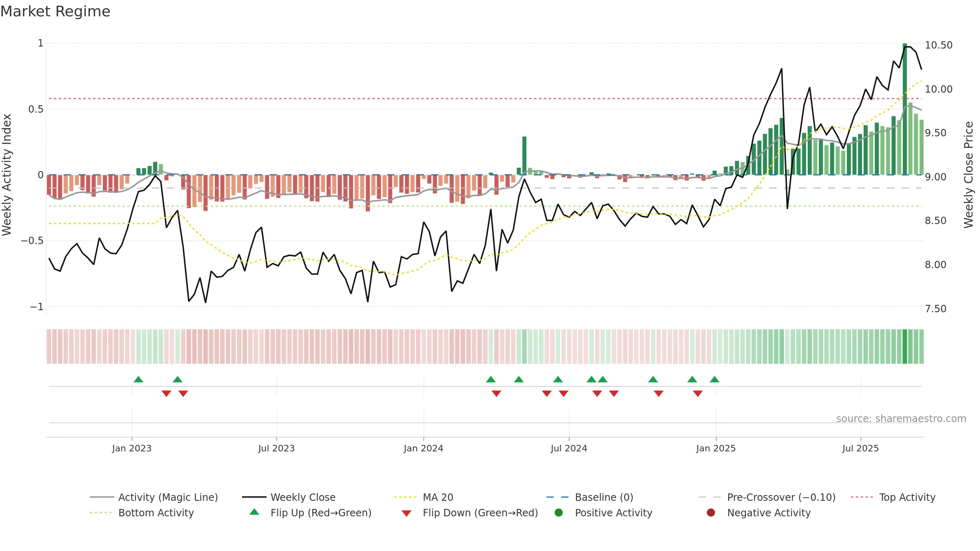Toggle Bottom Activity legend entry

(x=142, y=513)
